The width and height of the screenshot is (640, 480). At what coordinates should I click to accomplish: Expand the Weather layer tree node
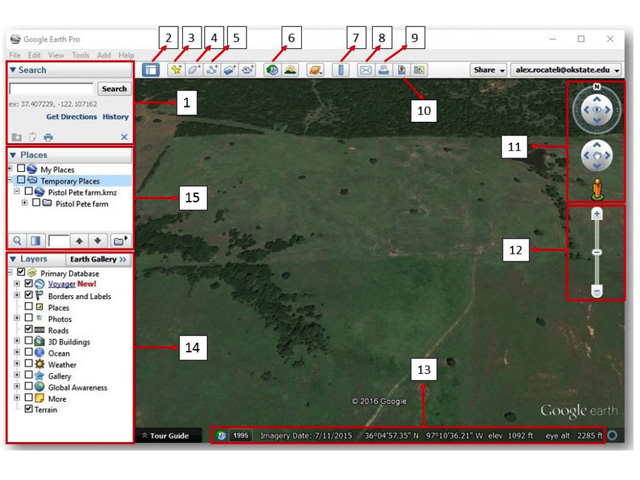click(17, 365)
